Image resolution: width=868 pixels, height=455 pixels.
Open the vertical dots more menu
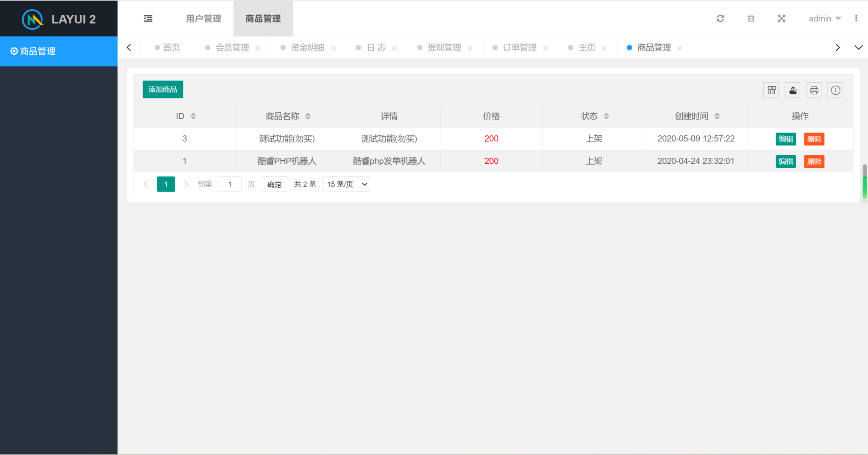point(856,19)
